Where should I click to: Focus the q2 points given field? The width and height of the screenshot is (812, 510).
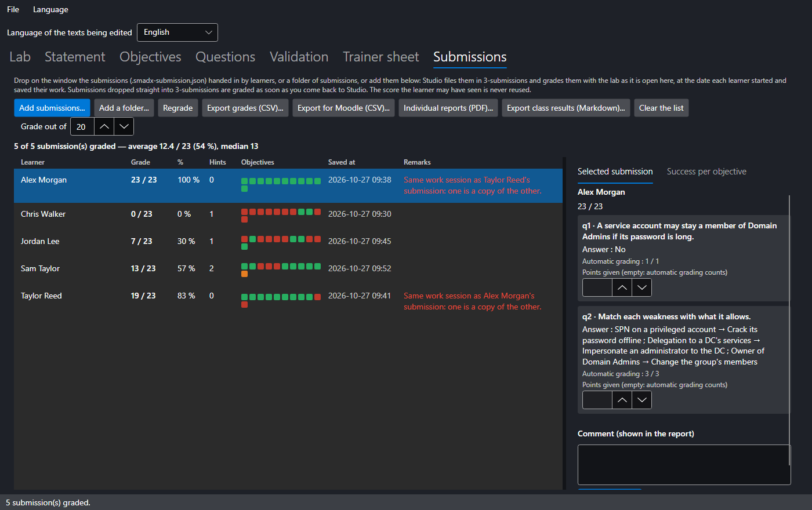pyautogui.click(x=597, y=400)
